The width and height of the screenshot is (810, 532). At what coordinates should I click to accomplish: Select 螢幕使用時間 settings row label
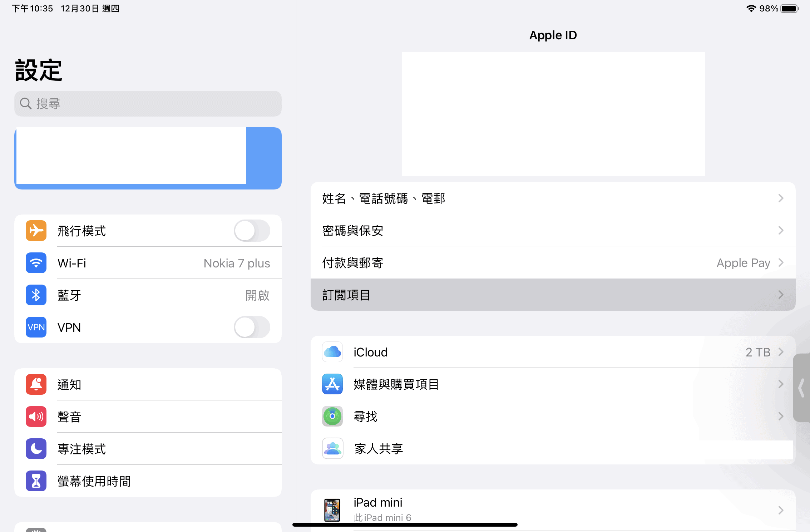(94, 481)
